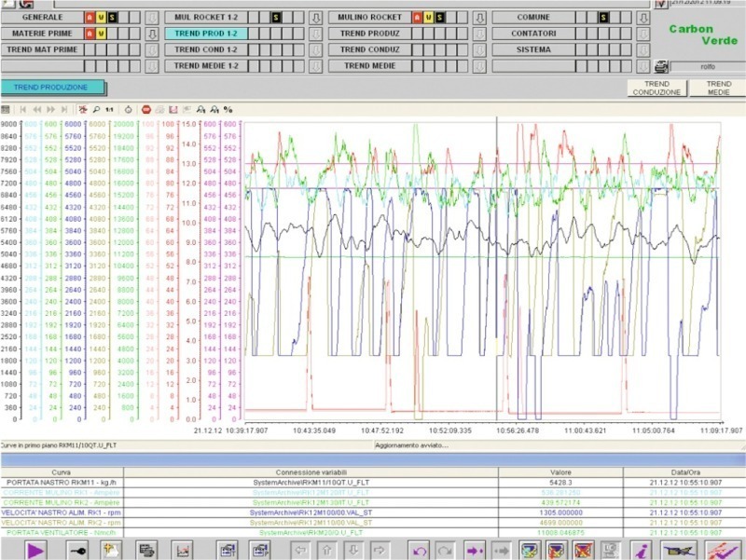Click the red 'A' alarm indicator beside MATERIE PRIME

click(90, 34)
